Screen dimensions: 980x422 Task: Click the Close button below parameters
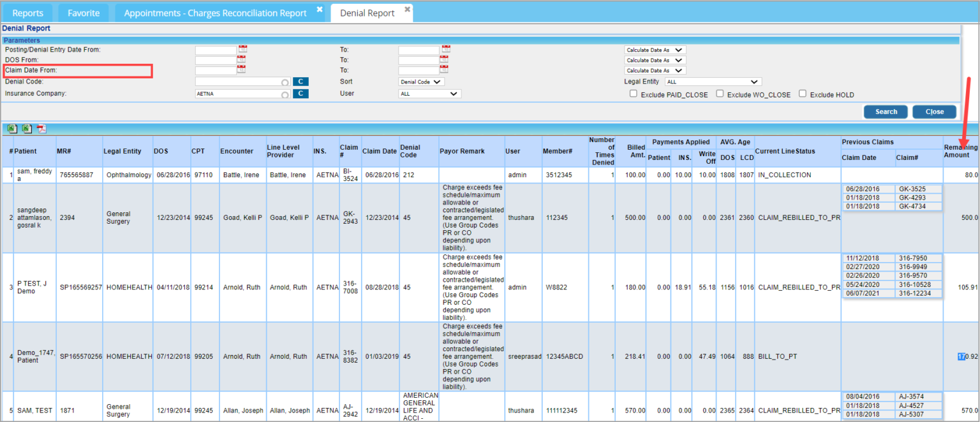coord(934,112)
